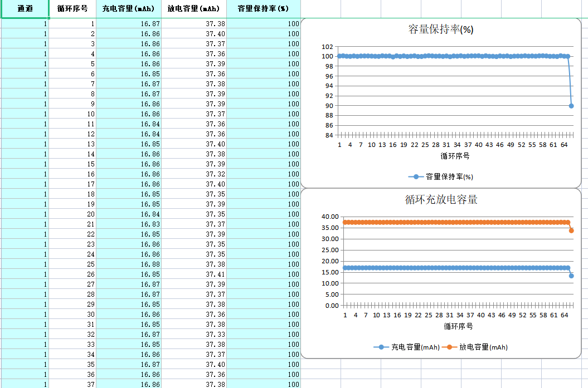Click cycle number cell 10
This screenshot has height=388, width=588.
[x=72, y=114]
